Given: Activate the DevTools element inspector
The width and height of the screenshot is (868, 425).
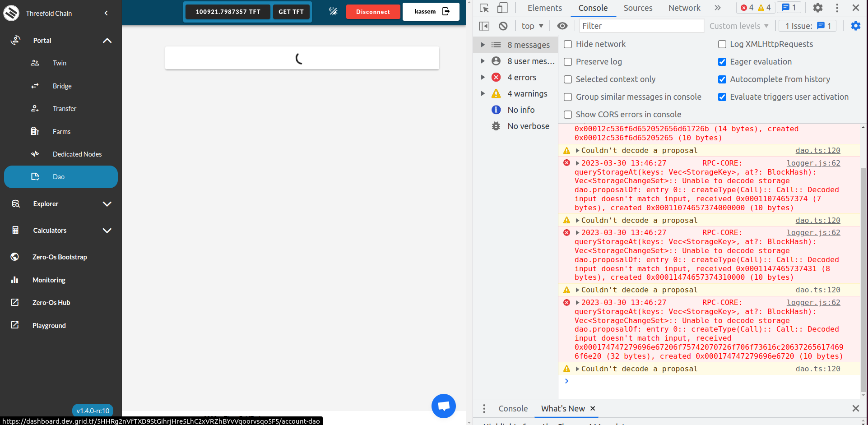Looking at the screenshot, I should [x=484, y=8].
